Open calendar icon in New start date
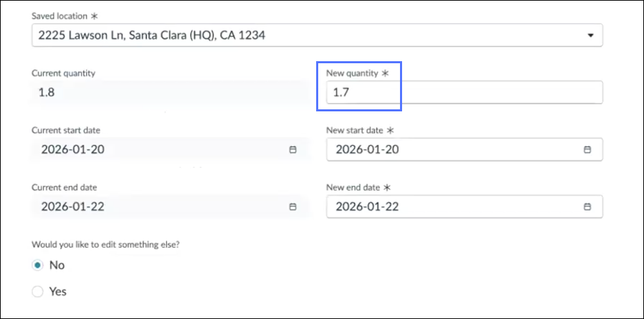This screenshot has height=319, width=644. click(x=588, y=150)
